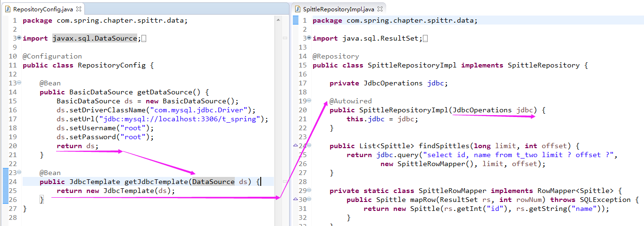Click the ds.setUsername("root") line
Viewport: 644px width, 226px height.
[x=105, y=128]
